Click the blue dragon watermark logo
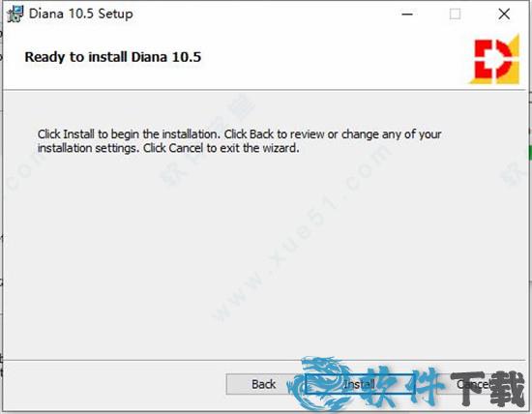Image resolution: width=532 pixels, height=414 pixels. 320,383
